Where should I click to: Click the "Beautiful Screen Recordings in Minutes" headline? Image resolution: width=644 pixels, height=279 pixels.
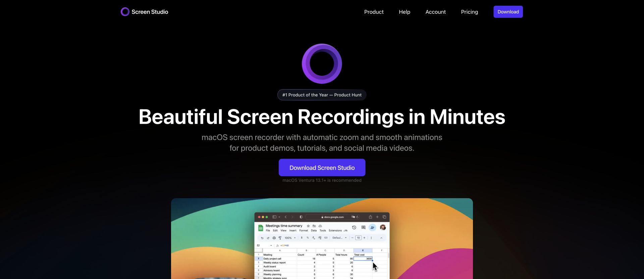point(322,117)
